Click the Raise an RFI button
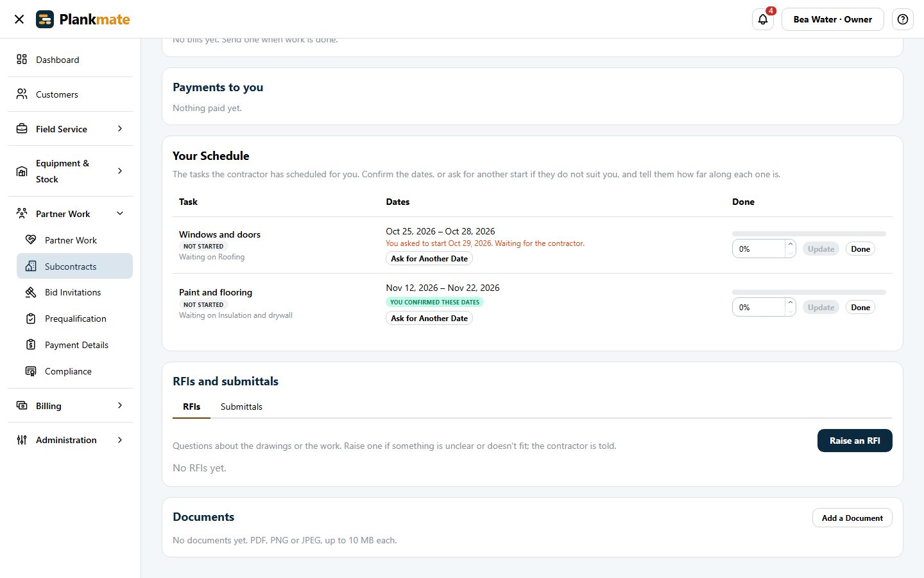924x578 pixels. pyautogui.click(x=855, y=441)
